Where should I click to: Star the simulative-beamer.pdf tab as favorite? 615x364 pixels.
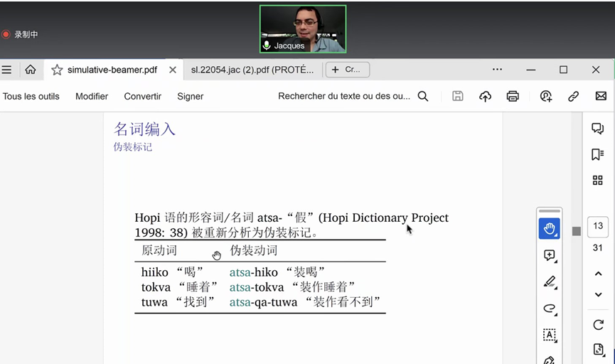pyautogui.click(x=57, y=70)
